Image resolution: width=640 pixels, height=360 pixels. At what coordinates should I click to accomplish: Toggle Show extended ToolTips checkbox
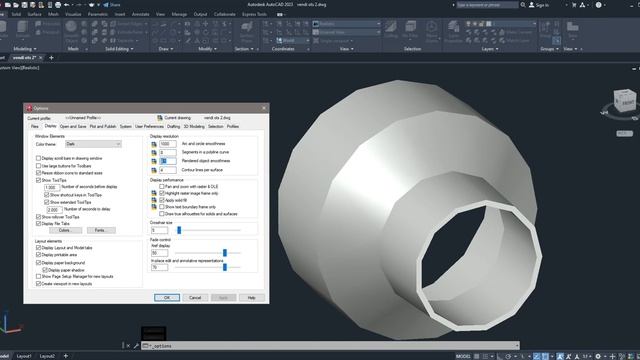(47, 202)
